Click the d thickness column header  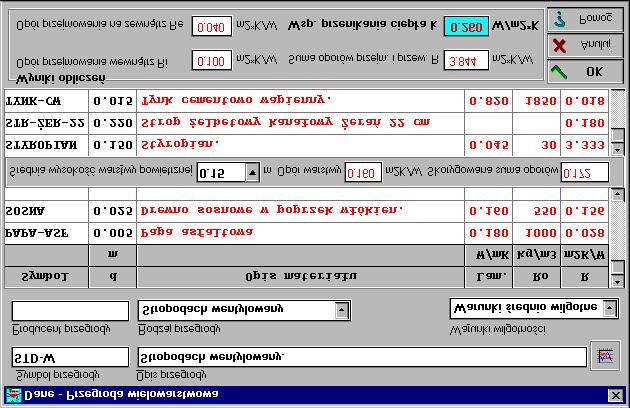pos(112,277)
